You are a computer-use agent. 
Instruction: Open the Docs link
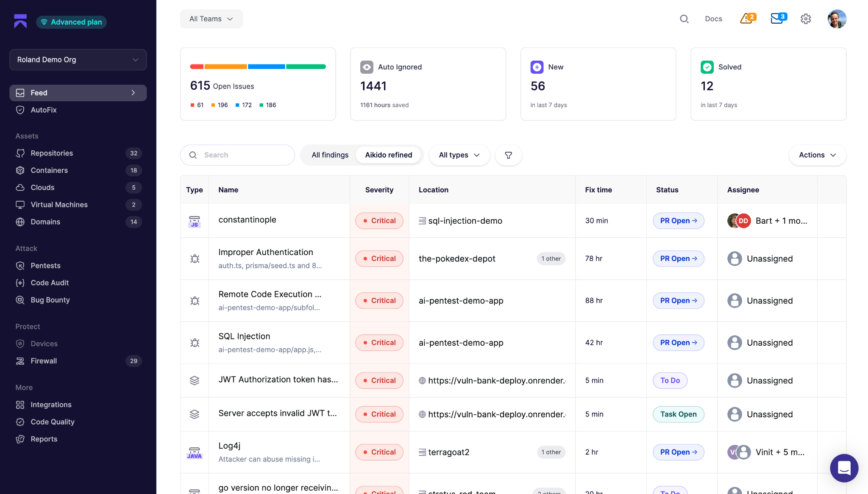(713, 19)
